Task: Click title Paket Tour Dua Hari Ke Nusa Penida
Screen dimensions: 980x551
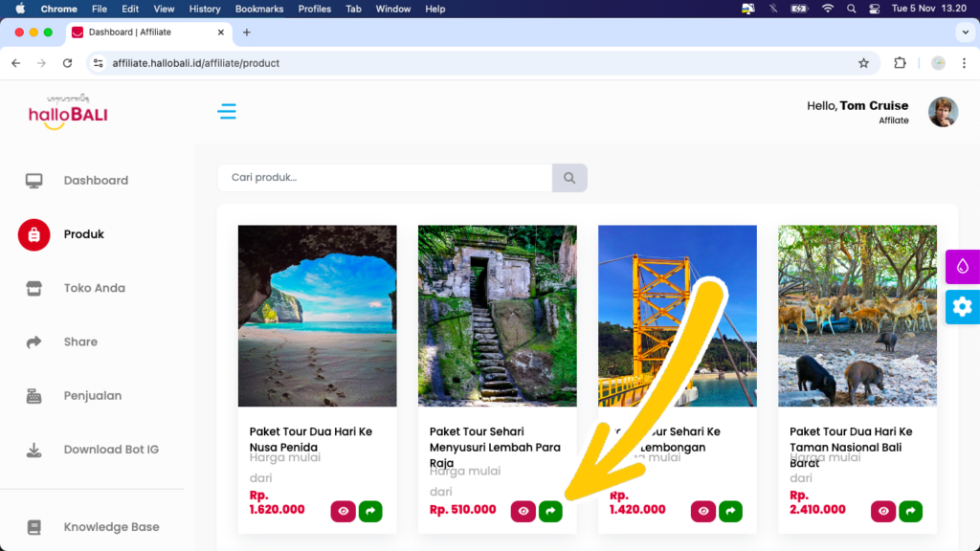Action: click(311, 439)
